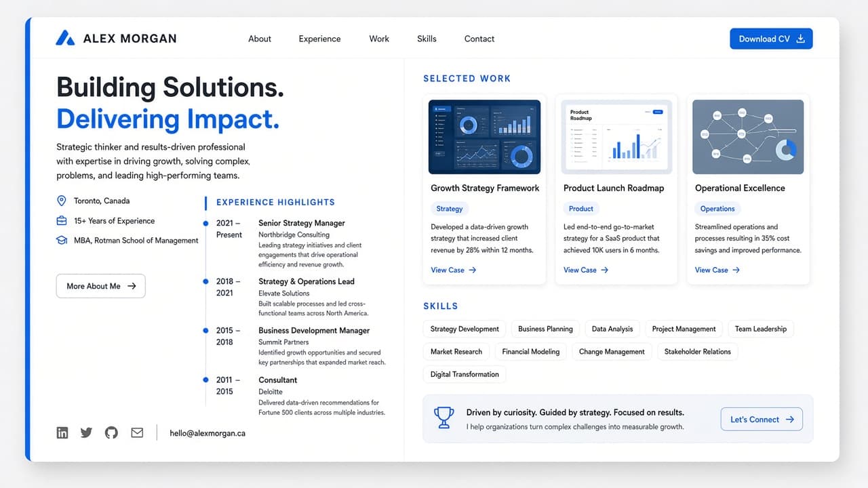Screen dimensions: 868x488
Task: Click the Senior Strategy Manager job title
Action: tap(302, 223)
